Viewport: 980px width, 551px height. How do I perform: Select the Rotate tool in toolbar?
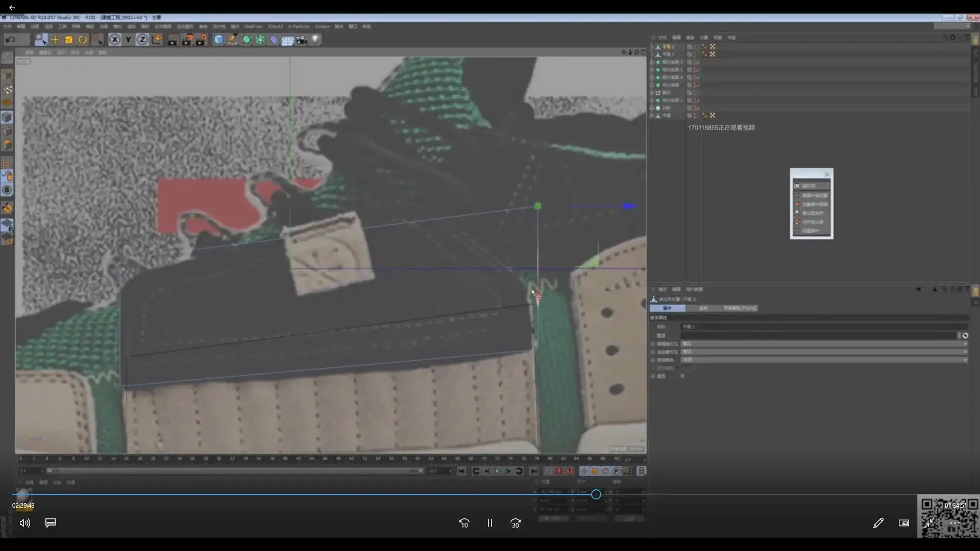tap(83, 40)
